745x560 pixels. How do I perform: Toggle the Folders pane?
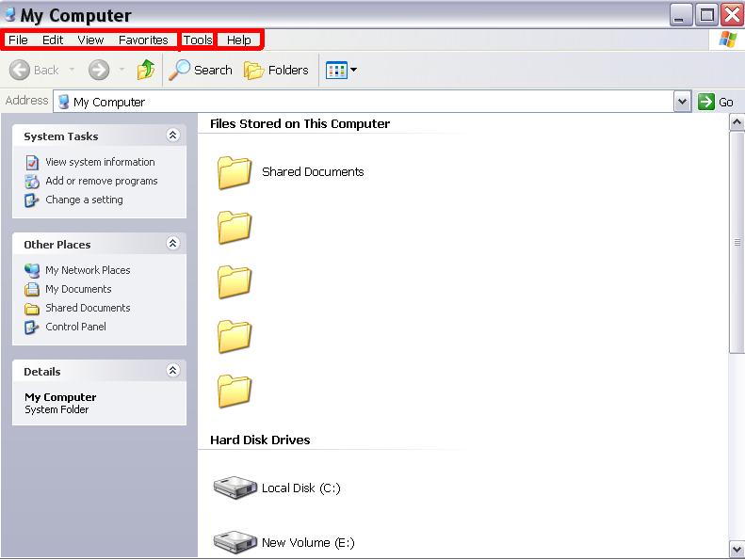(276, 71)
